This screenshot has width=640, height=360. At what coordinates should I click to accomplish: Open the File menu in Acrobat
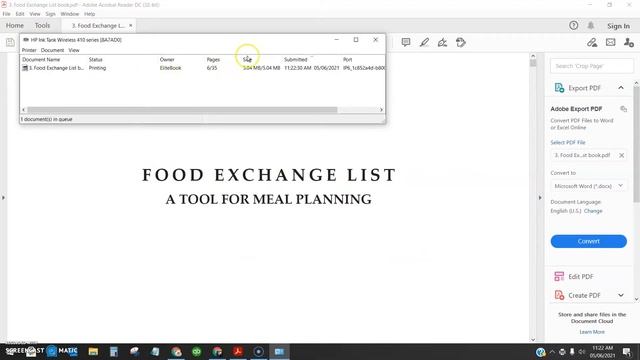coord(7,14)
